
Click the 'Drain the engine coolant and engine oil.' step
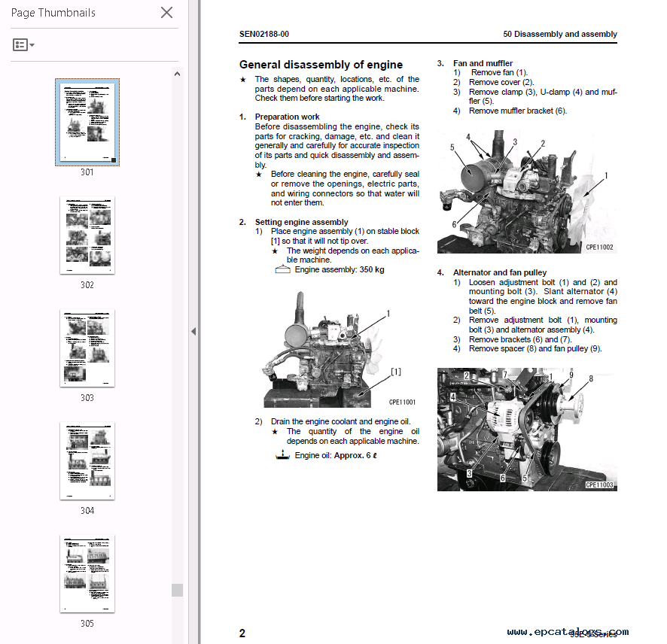(x=341, y=421)
